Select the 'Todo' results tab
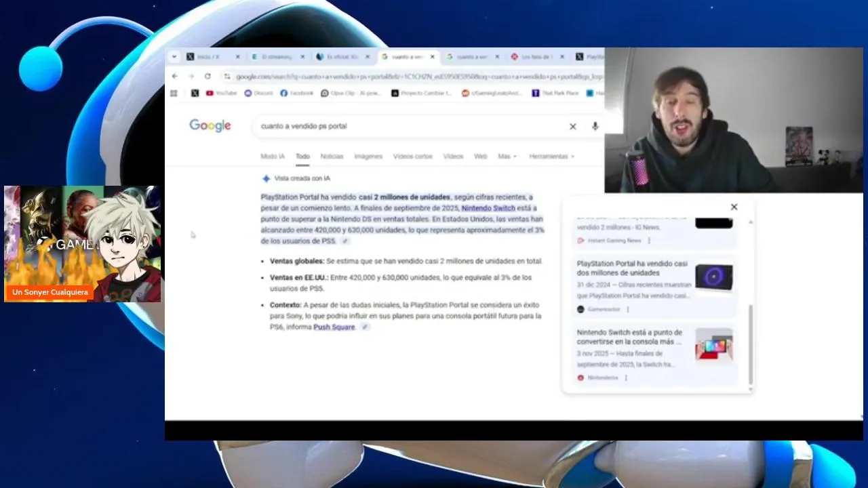The height and width of the screenshot is (488, 868). [x=302, y=157]
